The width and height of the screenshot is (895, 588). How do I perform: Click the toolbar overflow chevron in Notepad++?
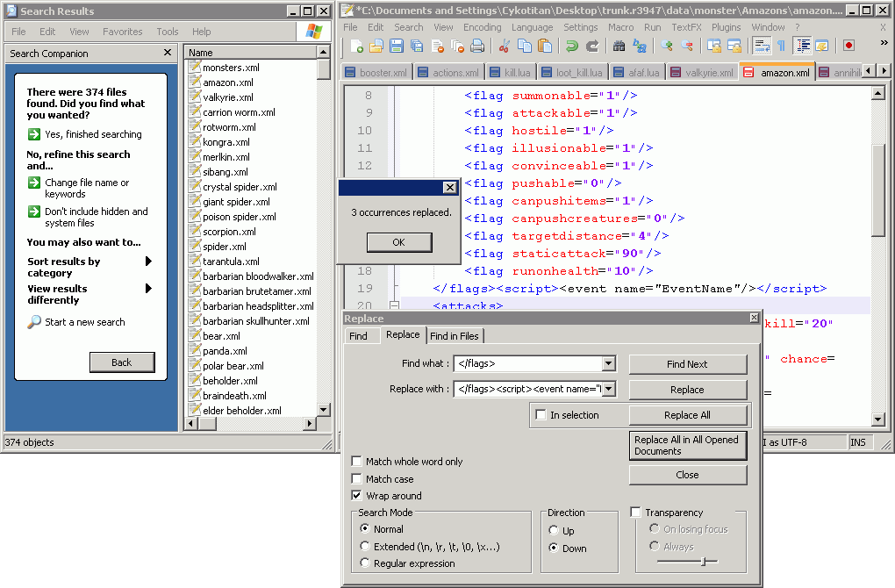[884, 43]
